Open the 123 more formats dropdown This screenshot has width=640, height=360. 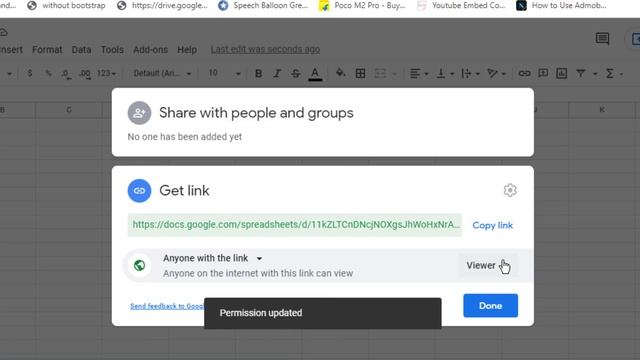coord(106,73)
